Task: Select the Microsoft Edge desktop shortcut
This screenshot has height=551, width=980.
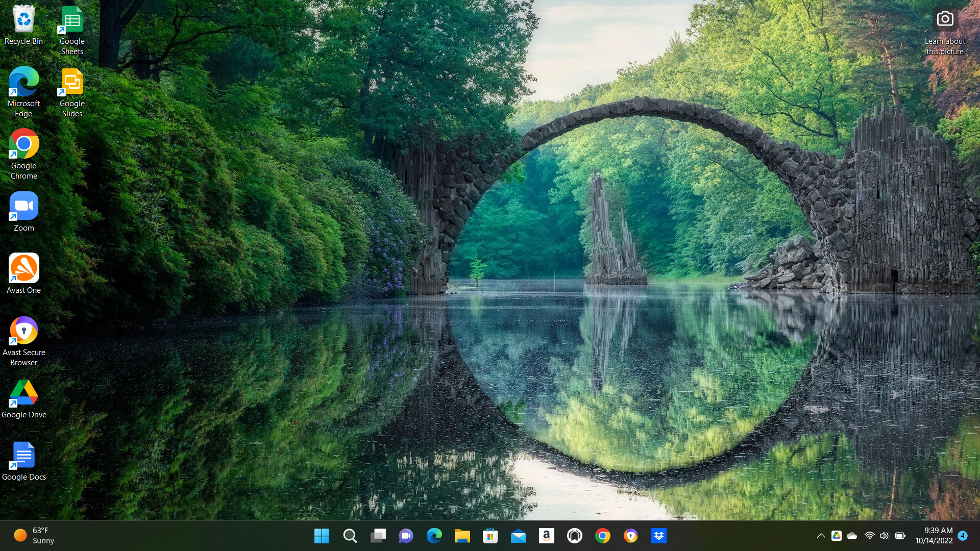Action: pyautogui.click(x=23, y=92)
